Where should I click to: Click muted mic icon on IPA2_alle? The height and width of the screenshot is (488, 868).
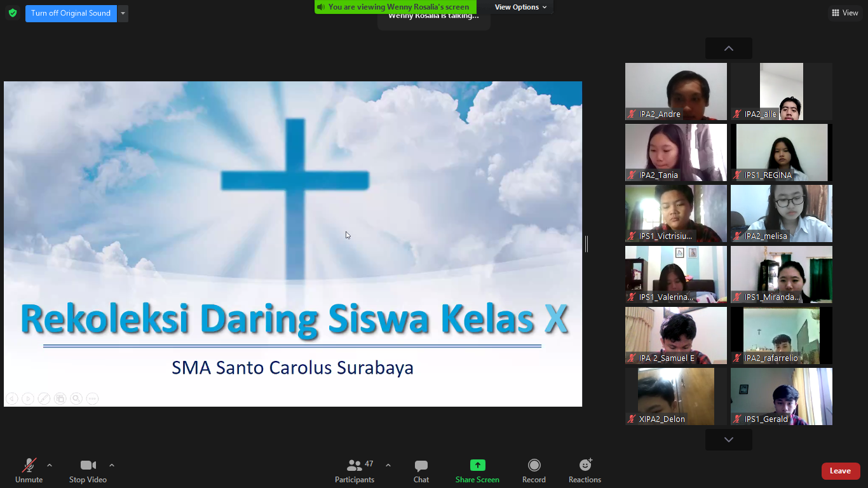[x=738, y=114]
